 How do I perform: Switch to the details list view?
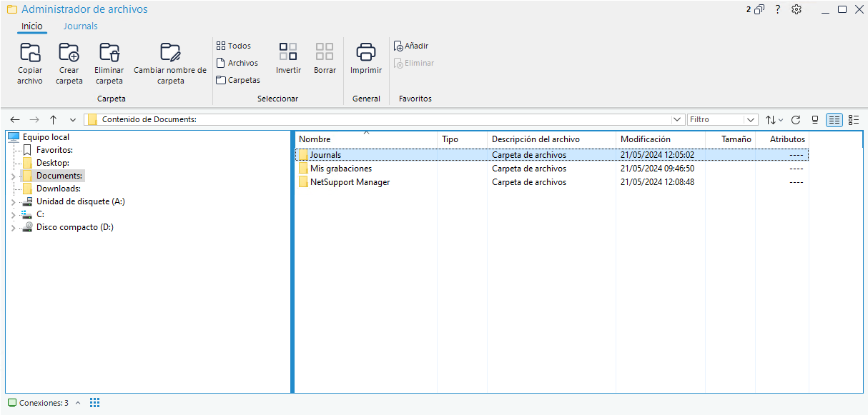tap(834, 120)
